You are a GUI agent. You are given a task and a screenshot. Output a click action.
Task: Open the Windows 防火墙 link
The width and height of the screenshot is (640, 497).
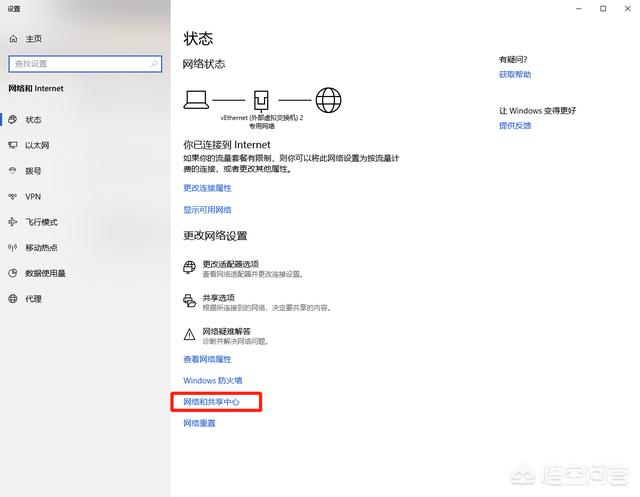coord(213,381)
